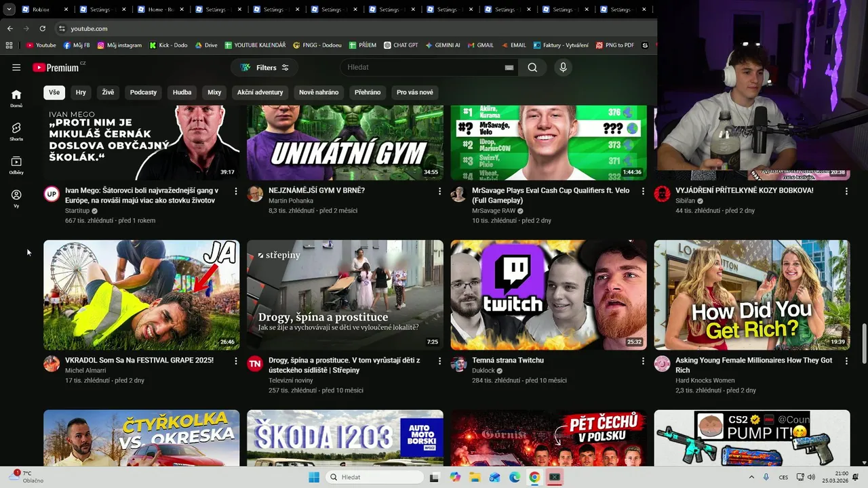Open the Kick - Dodo bookmark
The image size is (868, 488).
click(x=168, y=45)
